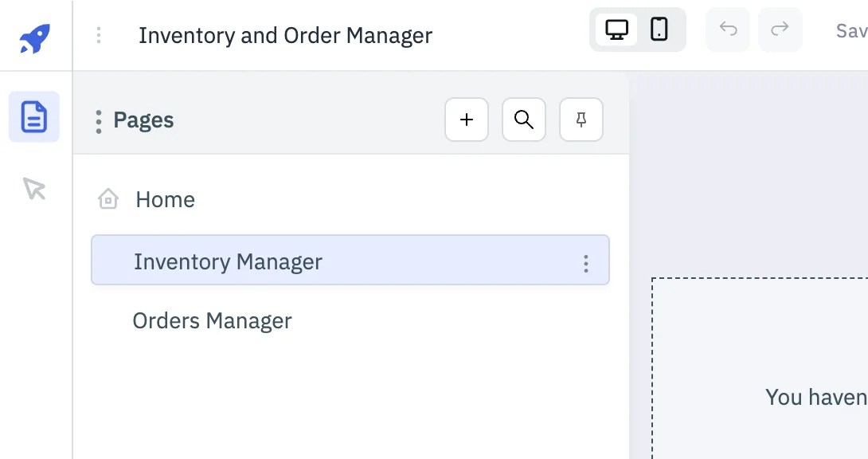Open the Pages panel from the sidebar
The image size is (868, 459).
(x=33, y=116)
